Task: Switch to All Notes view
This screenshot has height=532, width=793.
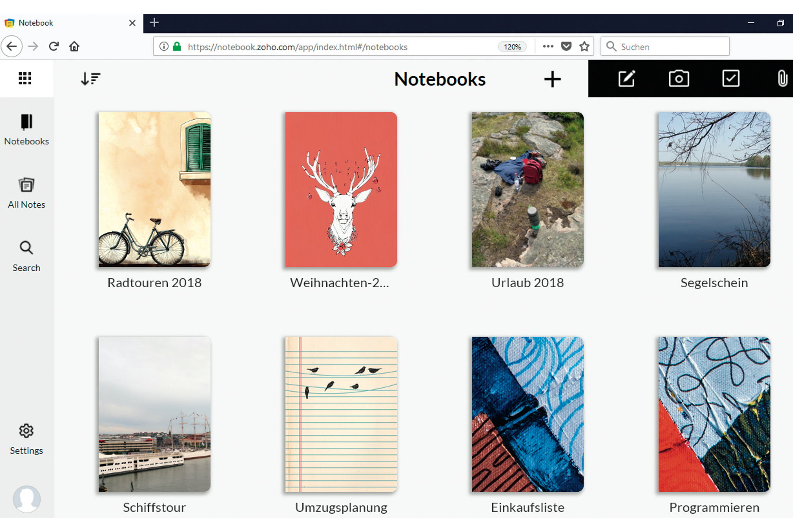Action: [x=26, y=193]
